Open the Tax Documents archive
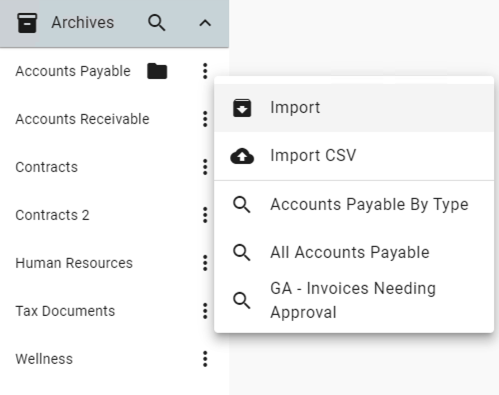499x395 pixels. click(x=65, y=311)
